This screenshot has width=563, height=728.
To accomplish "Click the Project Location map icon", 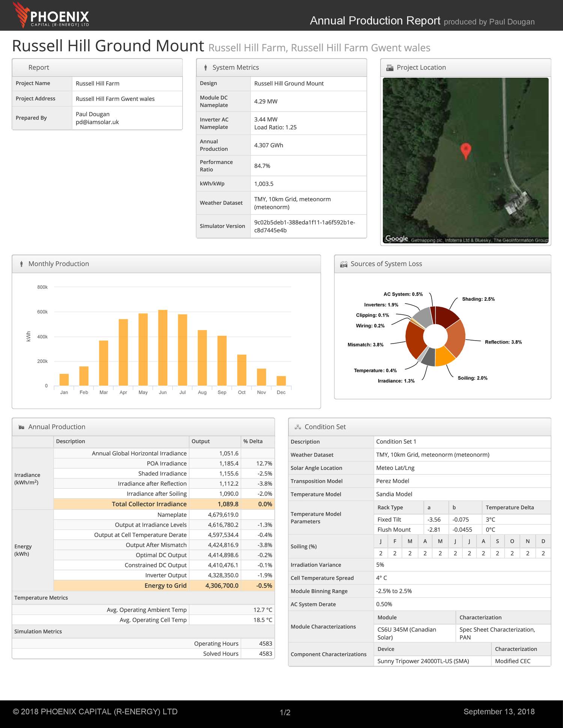I will 390,68.
